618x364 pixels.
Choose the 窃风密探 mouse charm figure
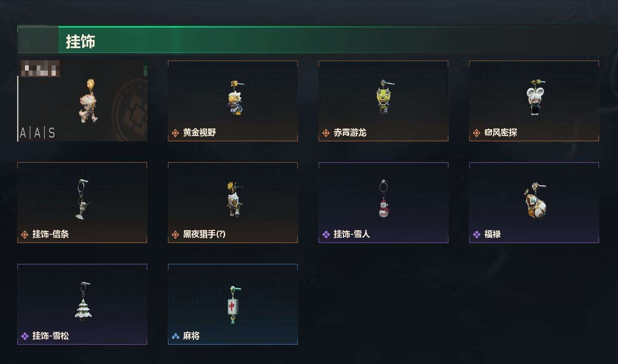tap(535, 98)
